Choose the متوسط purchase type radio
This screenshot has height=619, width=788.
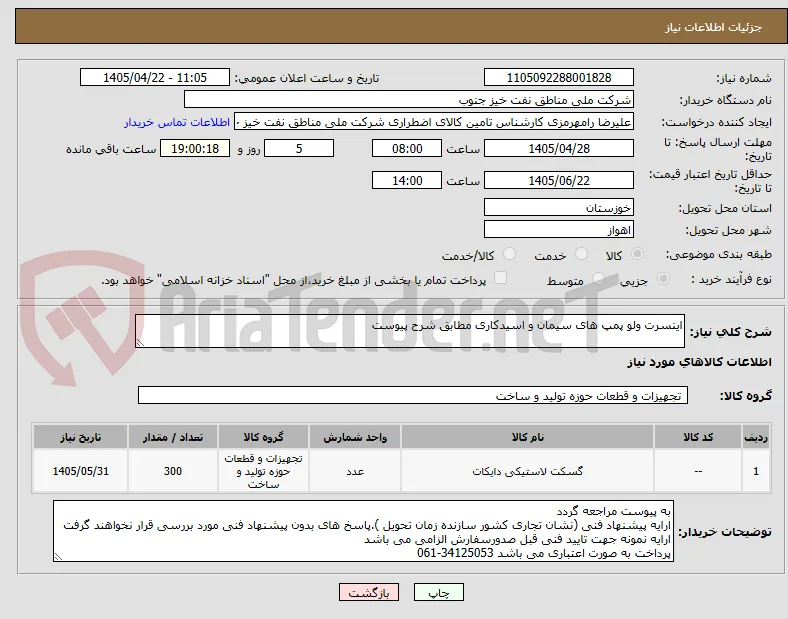(598, 278)
